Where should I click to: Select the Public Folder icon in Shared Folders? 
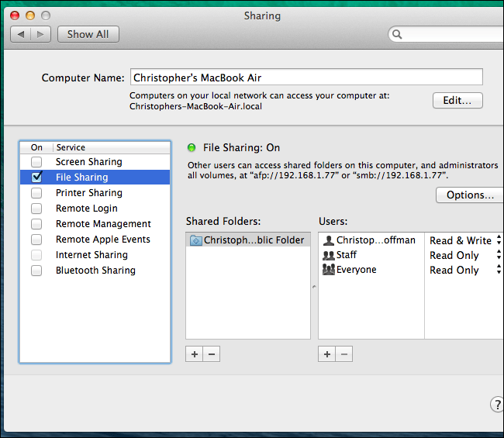pos(195,240)
